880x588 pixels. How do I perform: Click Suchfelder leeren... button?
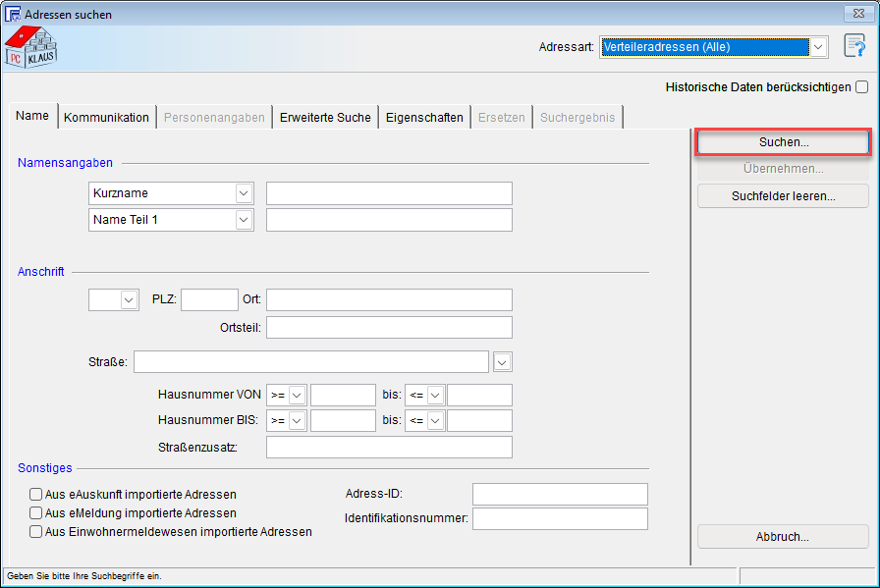(783, 196)
